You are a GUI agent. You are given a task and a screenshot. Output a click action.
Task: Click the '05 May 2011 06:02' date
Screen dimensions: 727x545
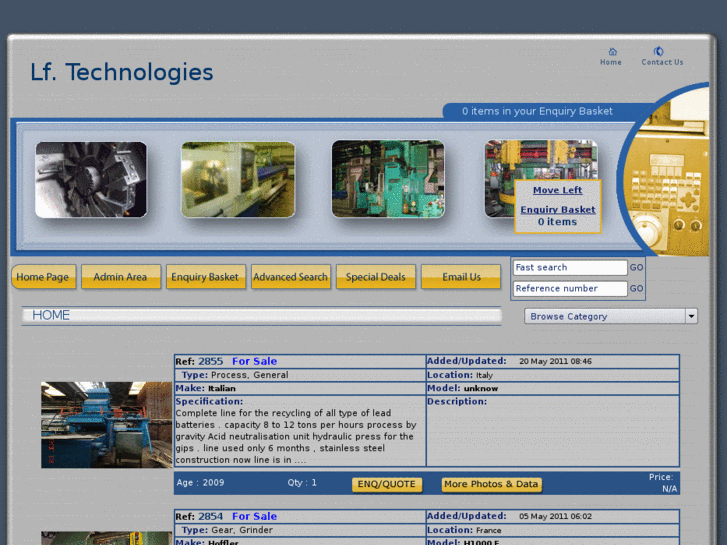(555, 516)
